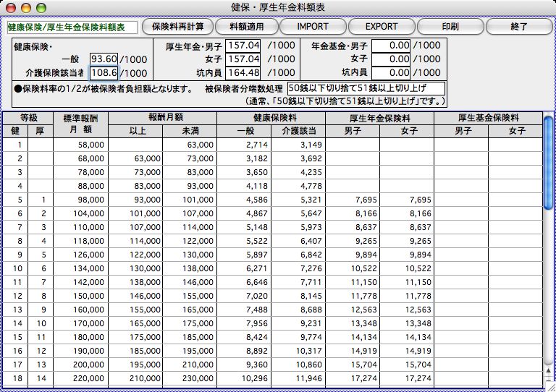Viewport: 556px width, 392px height.
Task: Click the 男子 pension cell 12,563
Action: [x=353, y=310]
